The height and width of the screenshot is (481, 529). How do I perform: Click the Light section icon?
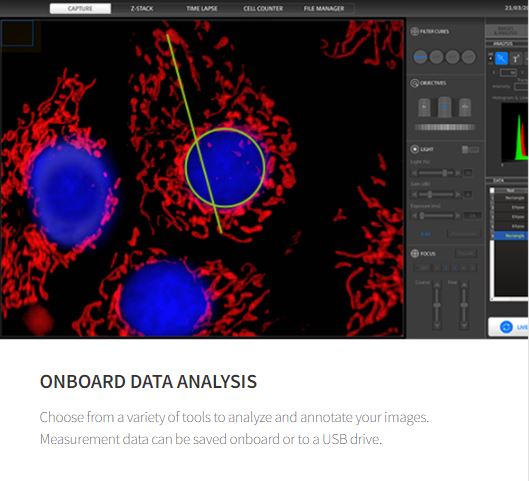point(414,149)
